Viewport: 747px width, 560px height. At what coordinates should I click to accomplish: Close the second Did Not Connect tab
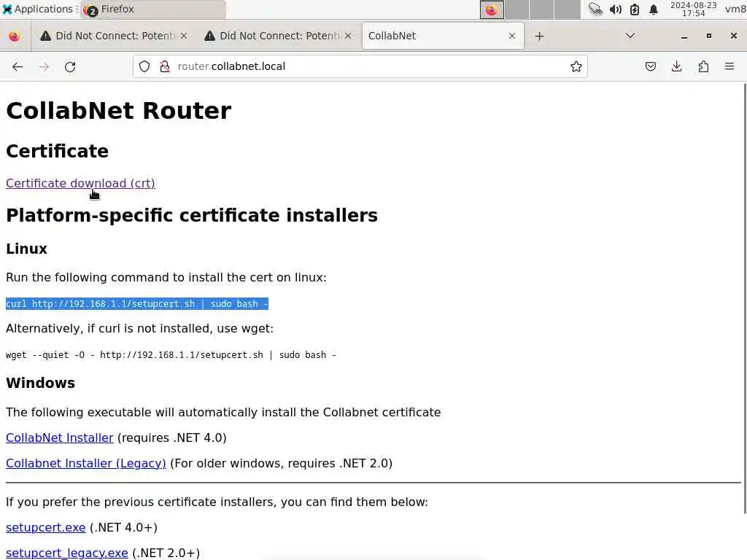tap(348, 36)
